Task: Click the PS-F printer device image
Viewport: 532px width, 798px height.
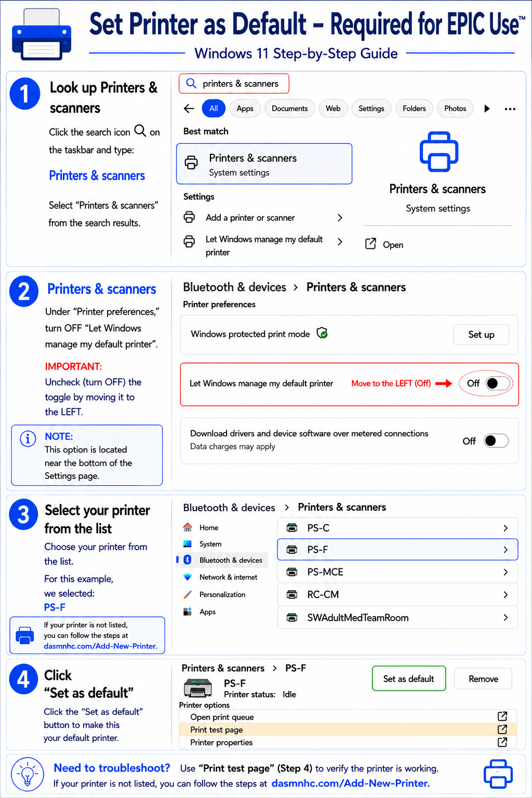Action: [x=198, y=688]
